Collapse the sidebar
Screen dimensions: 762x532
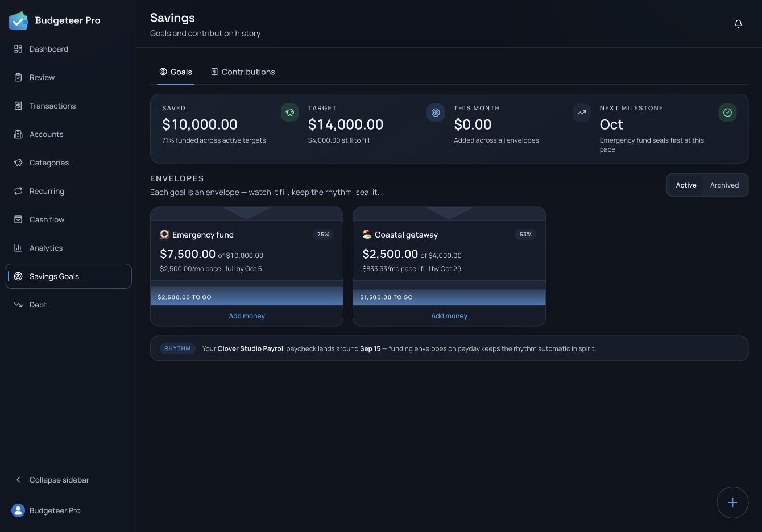pos(68,480)
